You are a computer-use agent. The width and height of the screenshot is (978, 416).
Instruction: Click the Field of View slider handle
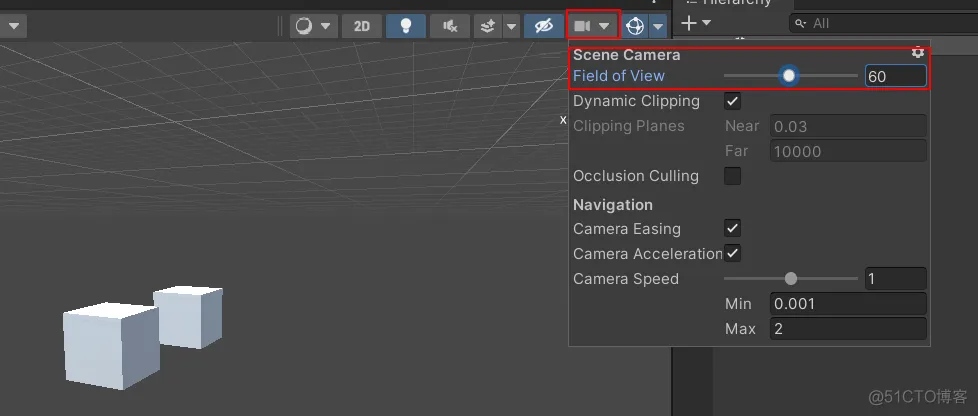pyautogui.click(x=789, y=76)
